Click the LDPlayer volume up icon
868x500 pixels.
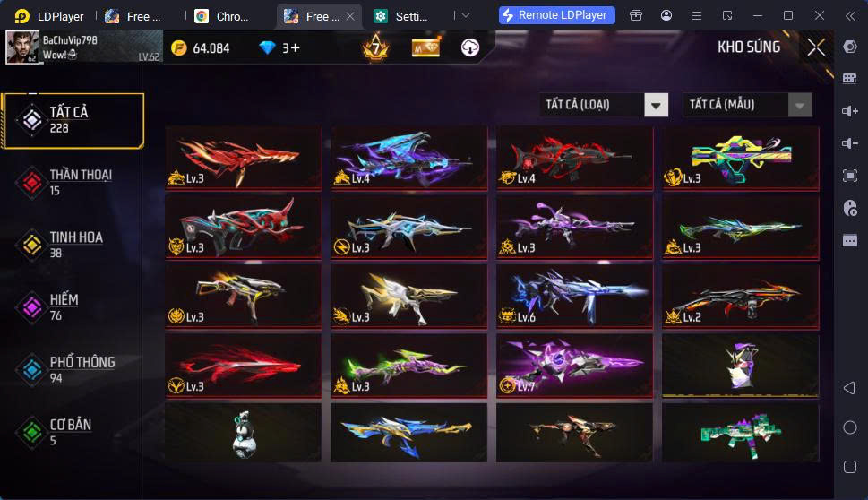click(x=850, y=111)
